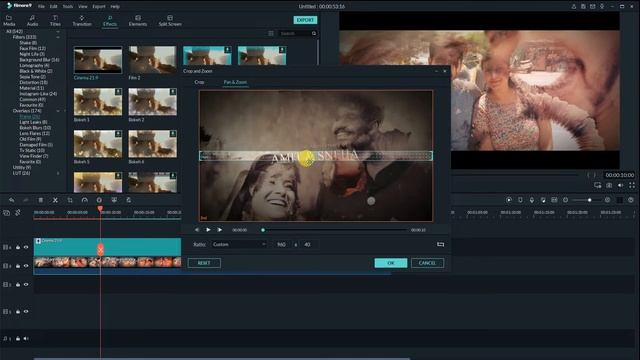Record voiceover using the microphone icon
The height and width of the screenshot is (360, 640).
532,200
